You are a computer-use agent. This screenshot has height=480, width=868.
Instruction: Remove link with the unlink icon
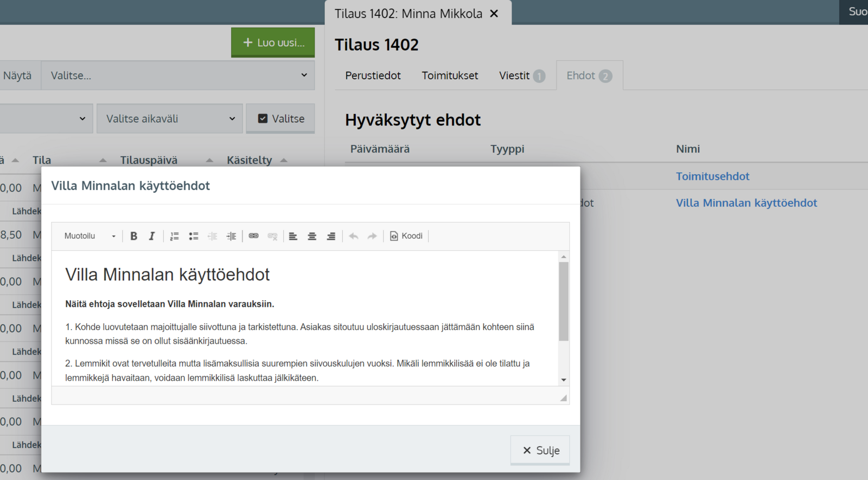click(272, 236)
